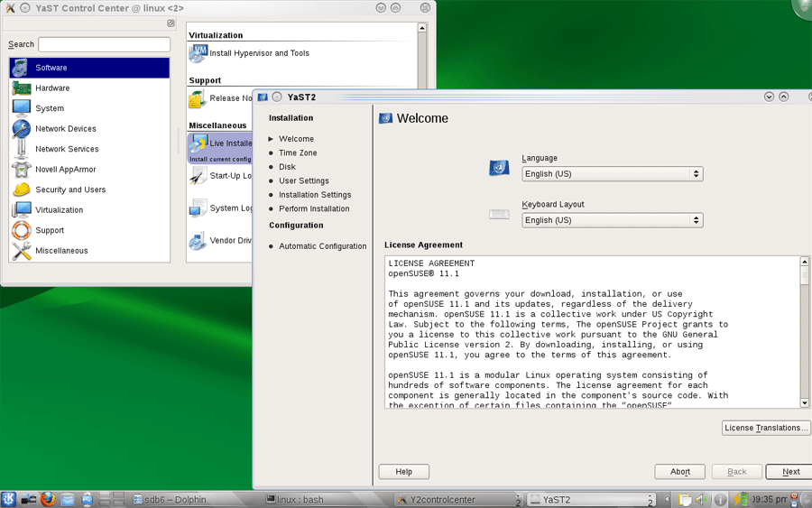Viewport: 812px width, 508px height.
Task: Open Vendor Driver module
Action: tap(221, 241)
